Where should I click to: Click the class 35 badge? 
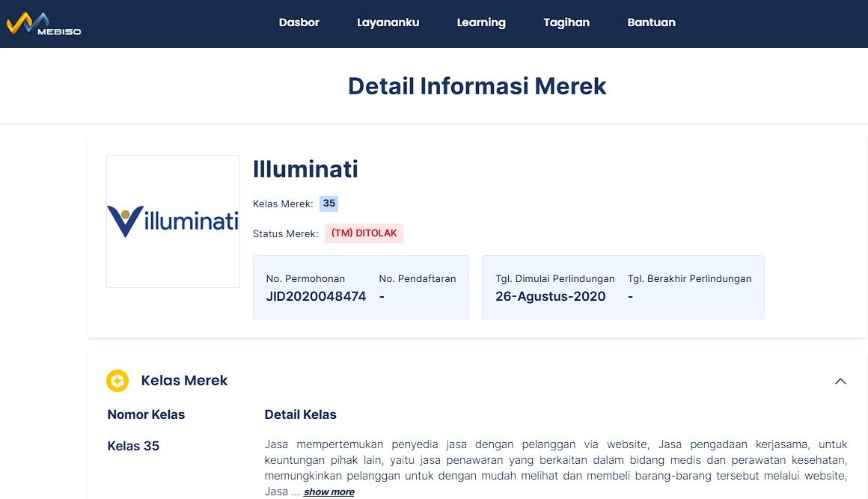[x=328, y=203]
